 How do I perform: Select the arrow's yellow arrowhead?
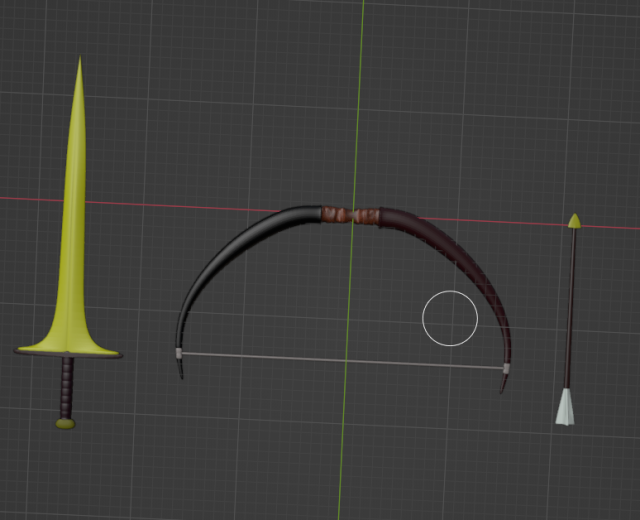click(x=575, y=221)
